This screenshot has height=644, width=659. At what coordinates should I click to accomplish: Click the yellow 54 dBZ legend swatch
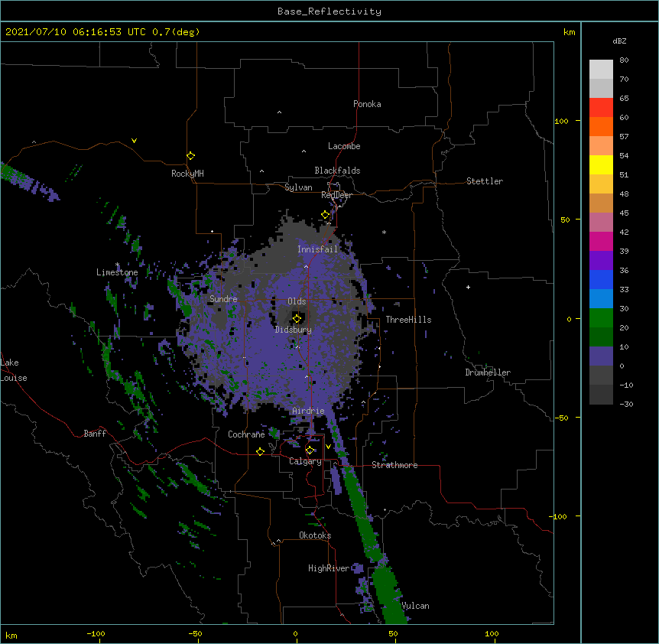pos(601,164)
